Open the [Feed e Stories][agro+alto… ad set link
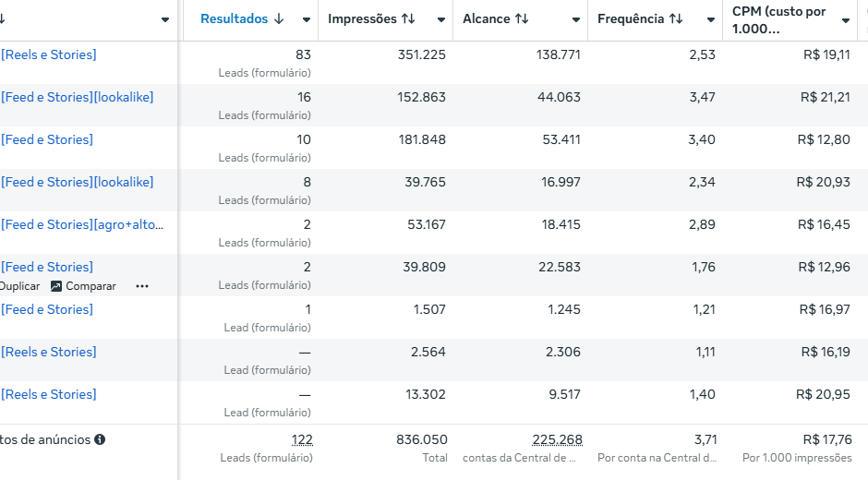The height and width of the screenshot is (480, 868). (x=84, y=224)
